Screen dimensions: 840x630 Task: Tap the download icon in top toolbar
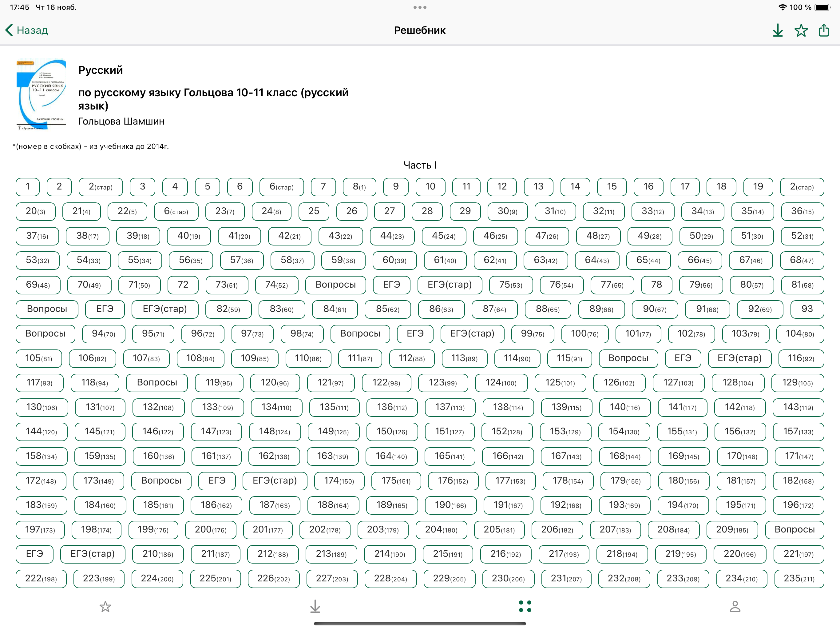[777, 30]
